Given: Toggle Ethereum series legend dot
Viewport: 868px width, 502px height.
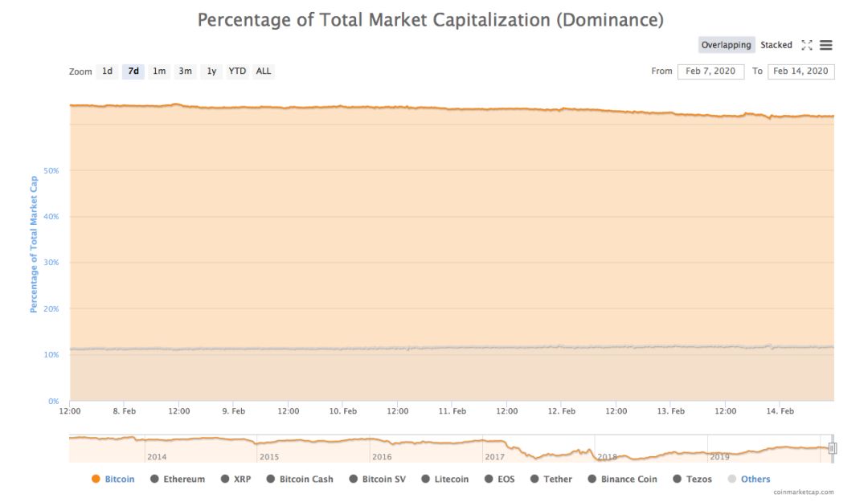Looking at the screenshot, I should click(154, 479).
